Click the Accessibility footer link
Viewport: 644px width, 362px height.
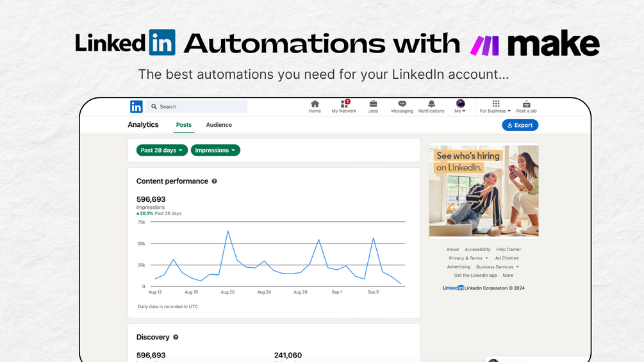click(x=477, y=249)
